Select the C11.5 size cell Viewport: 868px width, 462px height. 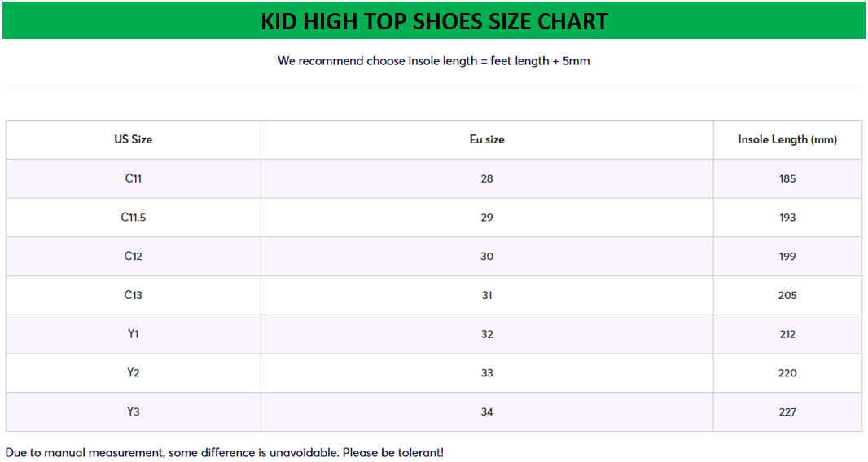[x=134, y=218]
